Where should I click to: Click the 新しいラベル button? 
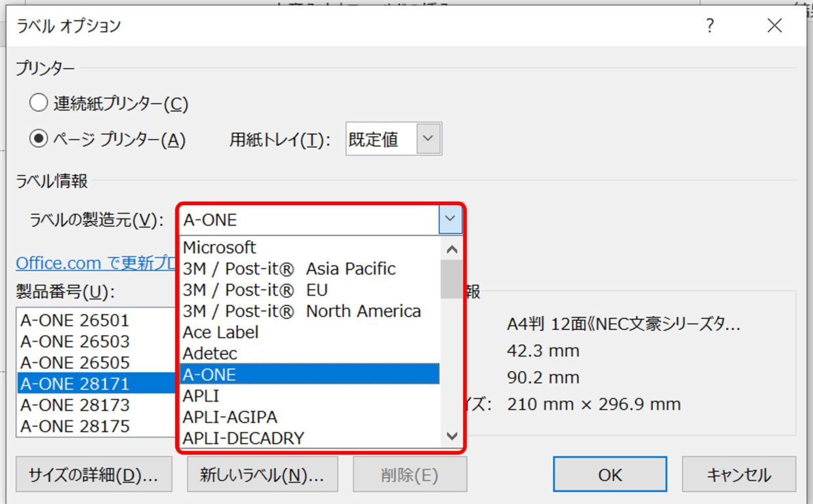coord(262,475)
